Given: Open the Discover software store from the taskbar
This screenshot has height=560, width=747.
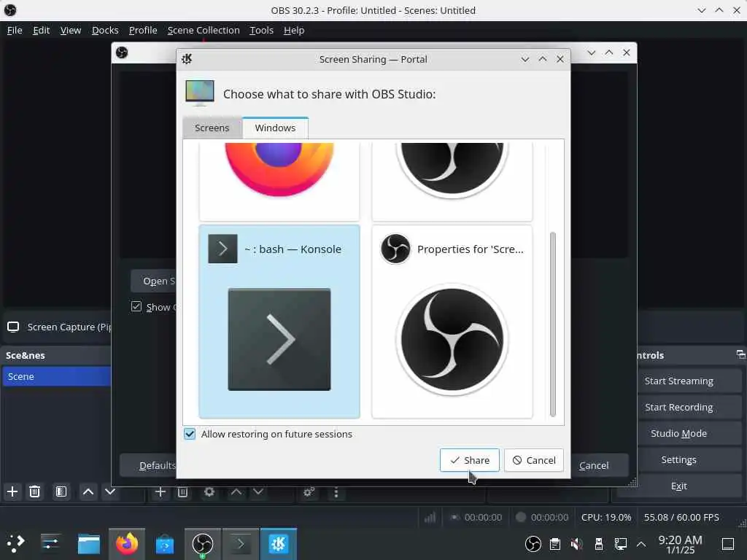Looking at the screenshot, I should click(x=165, y=543).
